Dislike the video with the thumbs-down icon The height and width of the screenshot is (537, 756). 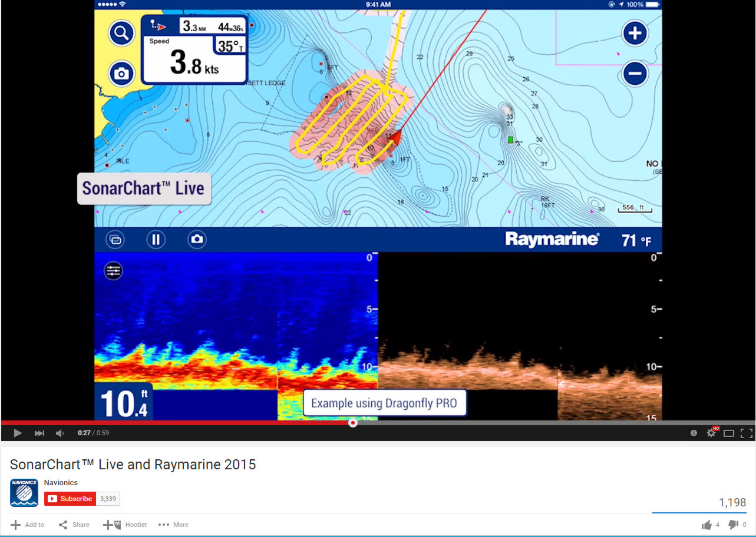[733, 525]
